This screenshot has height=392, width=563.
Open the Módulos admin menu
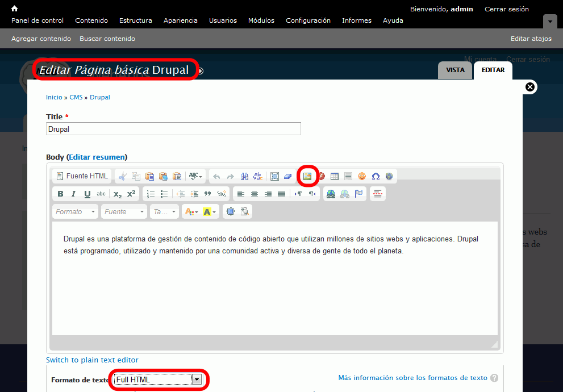(x=261, y=20)
